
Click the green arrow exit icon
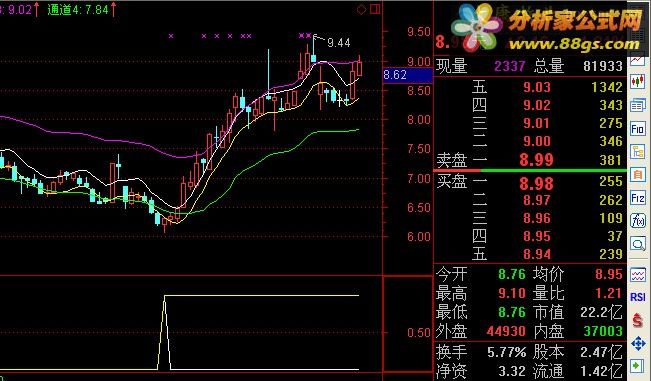(x=637, y=366)
